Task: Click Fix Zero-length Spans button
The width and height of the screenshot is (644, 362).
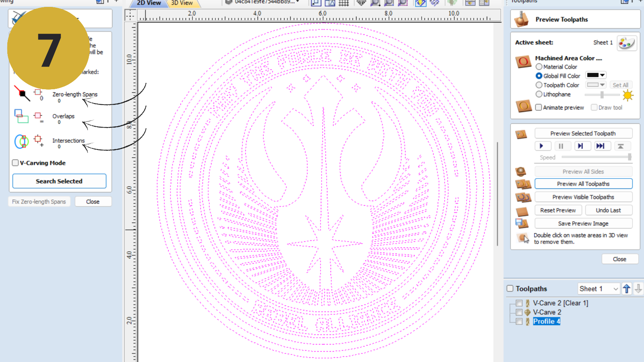Action: 39,201
